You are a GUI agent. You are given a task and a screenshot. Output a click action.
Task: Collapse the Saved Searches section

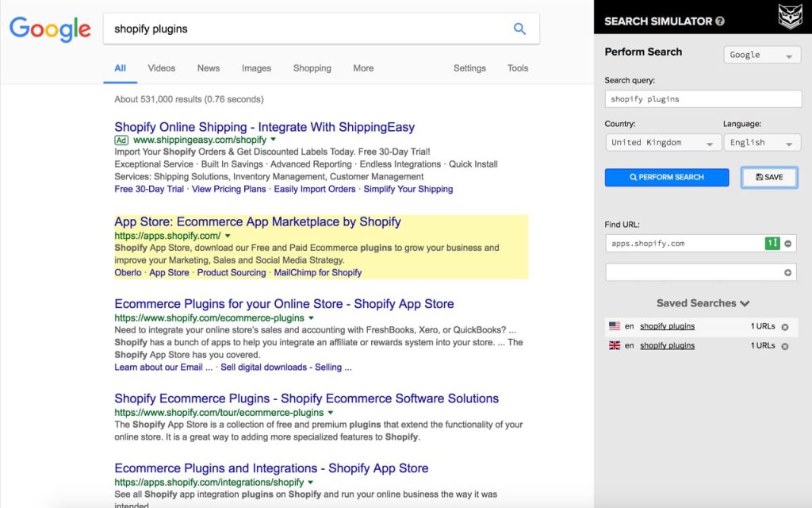click(745, 303)
